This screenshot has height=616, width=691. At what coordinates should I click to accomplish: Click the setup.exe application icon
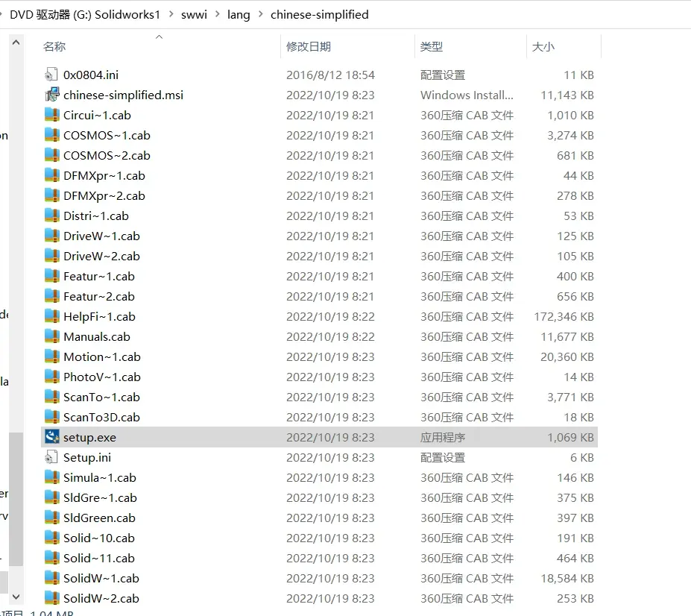[51, 437]
